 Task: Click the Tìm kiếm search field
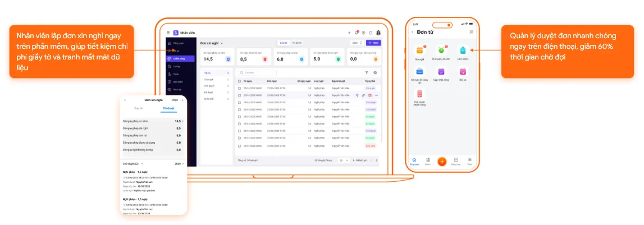coord(258,73)
